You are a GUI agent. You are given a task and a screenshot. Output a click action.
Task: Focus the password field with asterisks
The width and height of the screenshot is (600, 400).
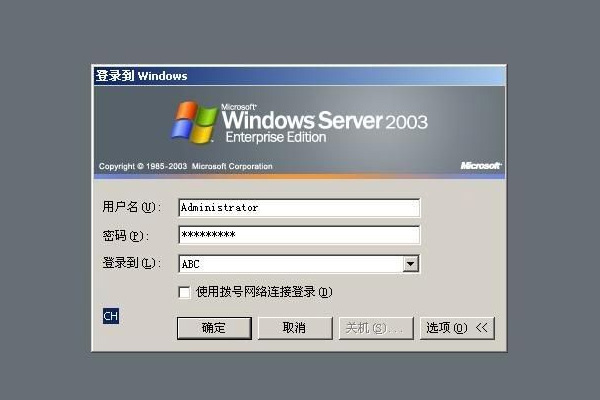[x=299, y=235]
